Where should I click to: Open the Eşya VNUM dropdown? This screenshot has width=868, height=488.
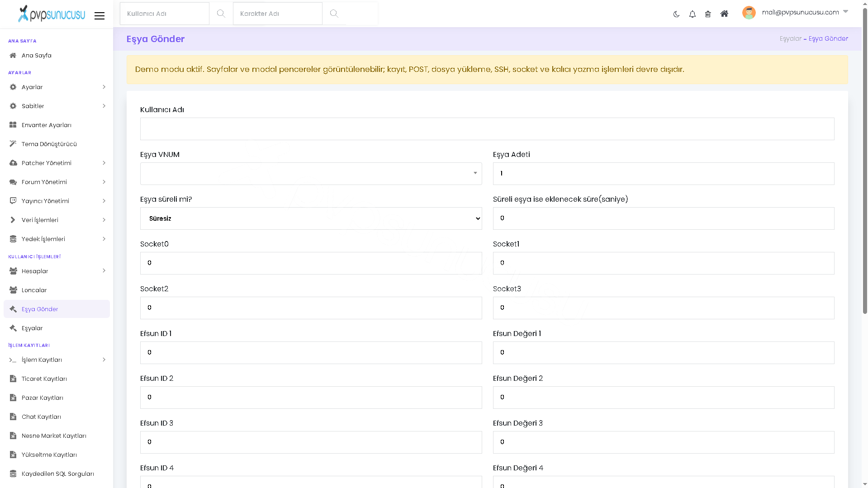(311, 174)
